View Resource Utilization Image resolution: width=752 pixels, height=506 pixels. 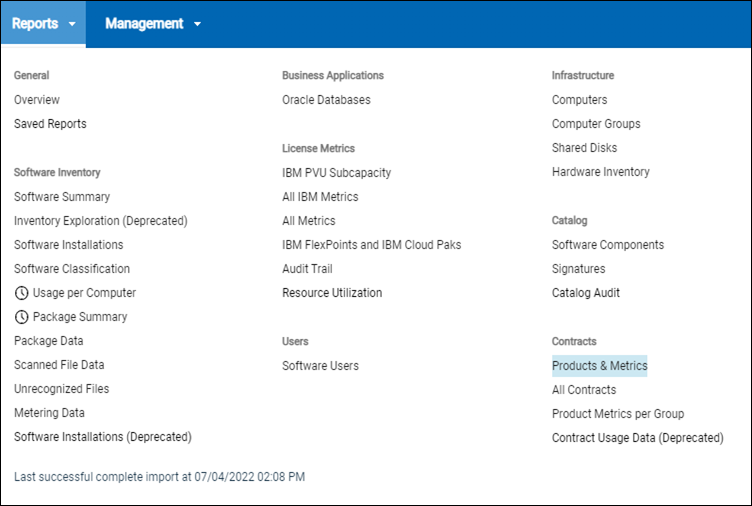click(x=332, y=293)
